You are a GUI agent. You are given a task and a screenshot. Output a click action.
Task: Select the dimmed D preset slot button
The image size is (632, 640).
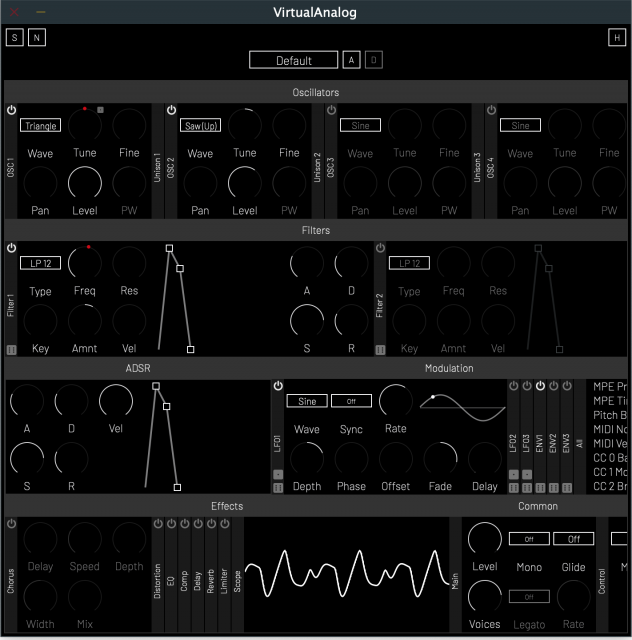pyautogui.click(x=374, y=60)
